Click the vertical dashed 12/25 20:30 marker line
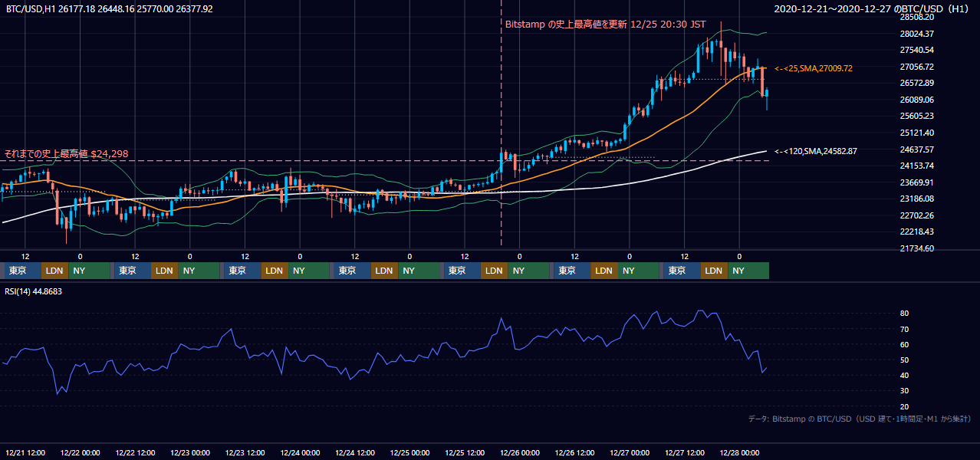This screenshot has width=980, height=460. (502, 123)
